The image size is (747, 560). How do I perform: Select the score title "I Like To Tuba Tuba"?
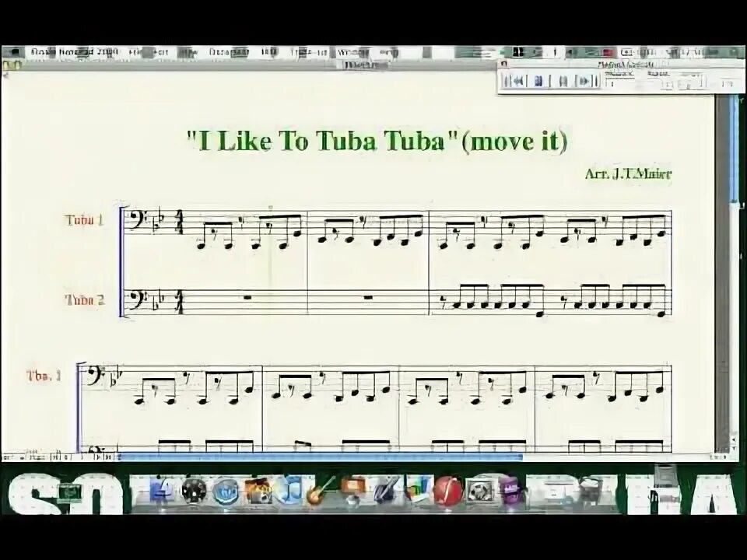322,141
